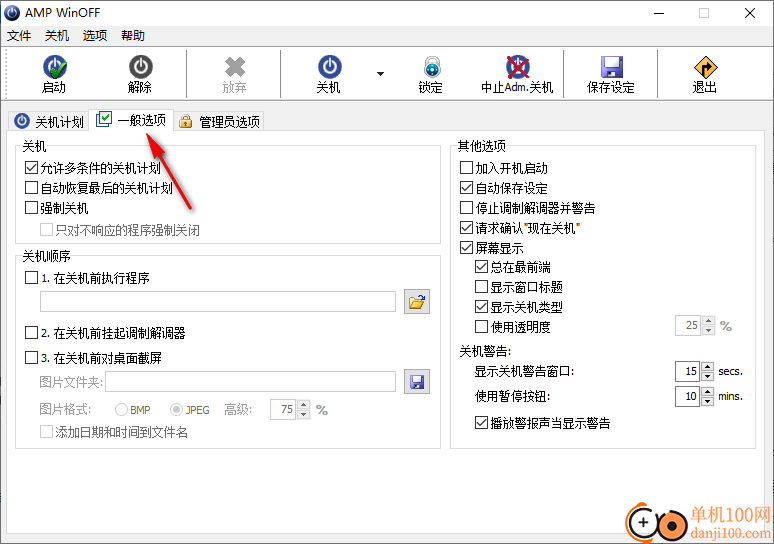Click the 退出 (Exit) toolbar icon
Viewport: 774px width, 544px height.
pyautogui.click(x=705, y=67)
